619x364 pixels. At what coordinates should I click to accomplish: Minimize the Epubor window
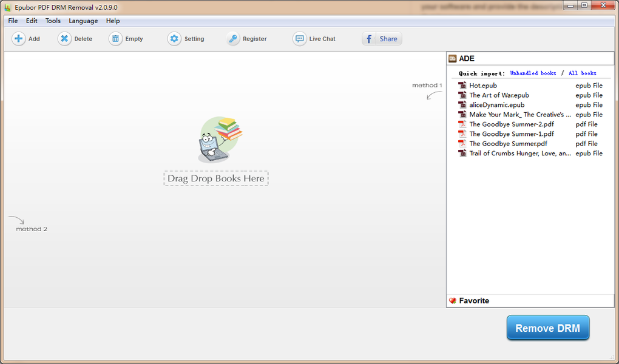point(570,5)
